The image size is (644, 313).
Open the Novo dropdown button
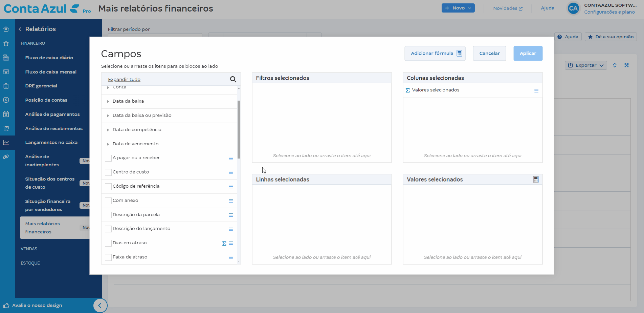click(458, 8)
